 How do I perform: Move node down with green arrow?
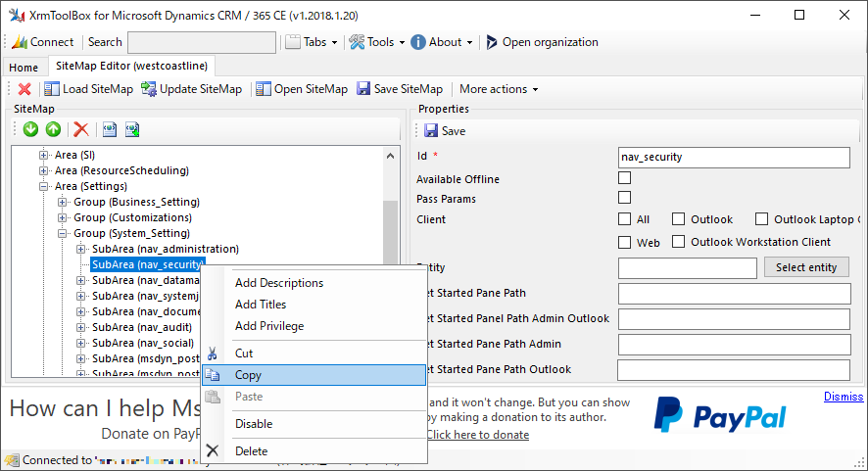30,129
